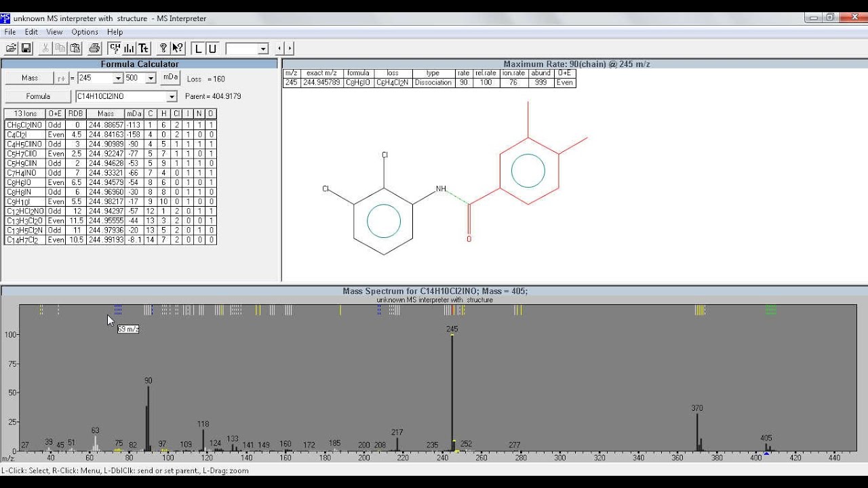This screenshot has height=488, width=868.
Task: Click the C6H4Cl2N loss cell
Action: pos(393,83)
